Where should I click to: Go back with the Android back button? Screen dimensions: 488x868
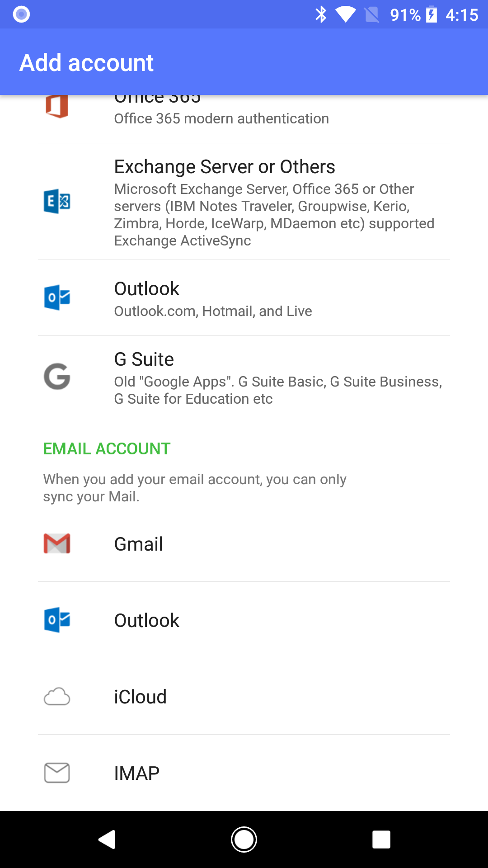107,840
